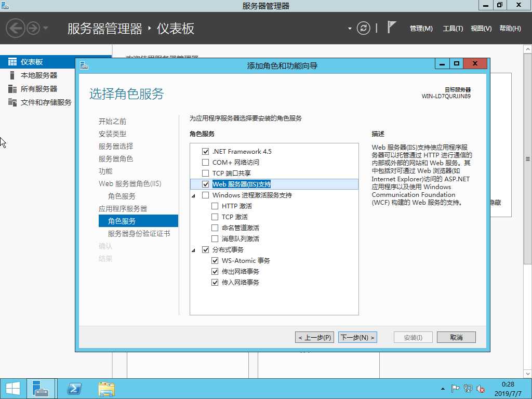Enable Windows 进程激活服务支持 checkbox
Viewport: 532px width, 399px height.
point(205,195)
